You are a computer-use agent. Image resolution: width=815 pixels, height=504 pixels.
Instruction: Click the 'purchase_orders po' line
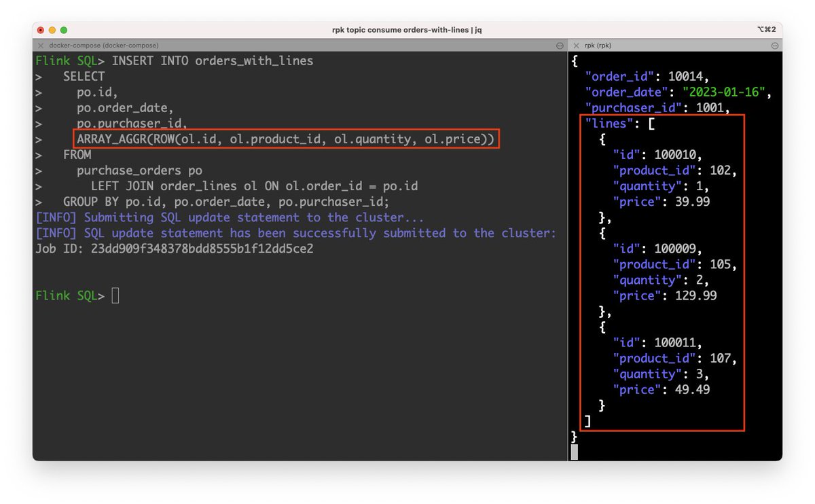pyautogui.click(x=139, y=170)
